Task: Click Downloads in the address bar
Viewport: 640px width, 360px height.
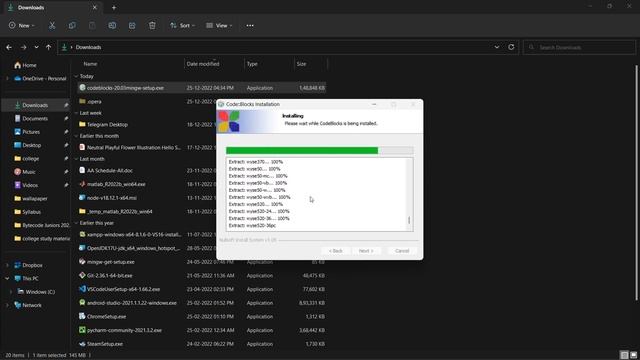Action: 88,47
